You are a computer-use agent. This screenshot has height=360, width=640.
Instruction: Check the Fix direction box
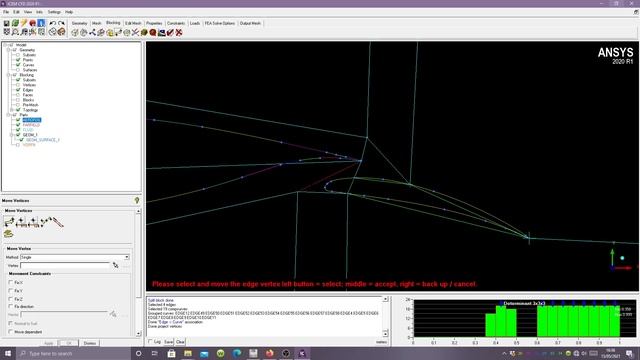pyautogui.click(x=11, y=307)
